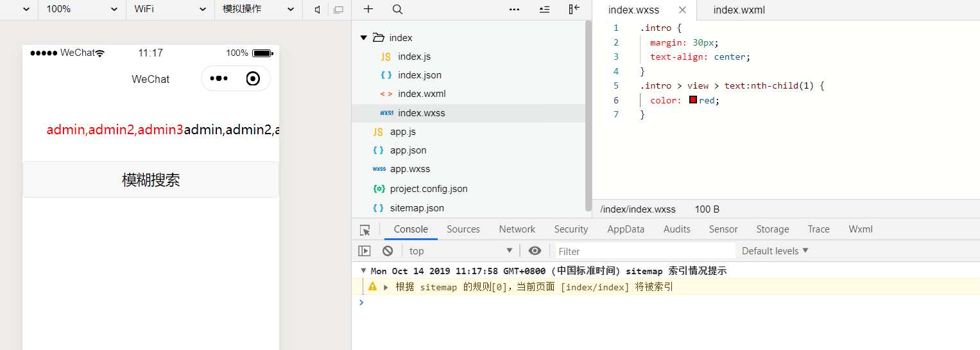Image resolution: width=980 pixels, height=350 pixels.
Task: Mute the simulator sound speaker icon
Action: 318,10
